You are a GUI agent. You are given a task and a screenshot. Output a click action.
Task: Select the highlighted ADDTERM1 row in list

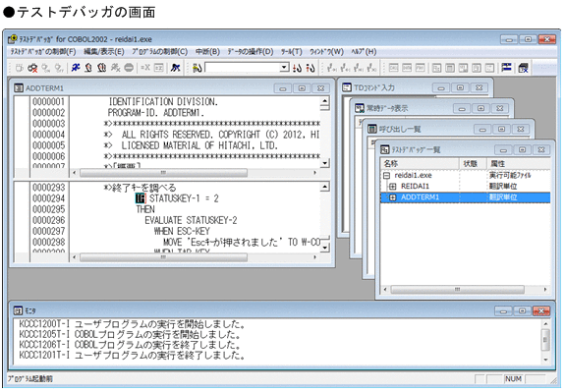(x=465, y=197)
